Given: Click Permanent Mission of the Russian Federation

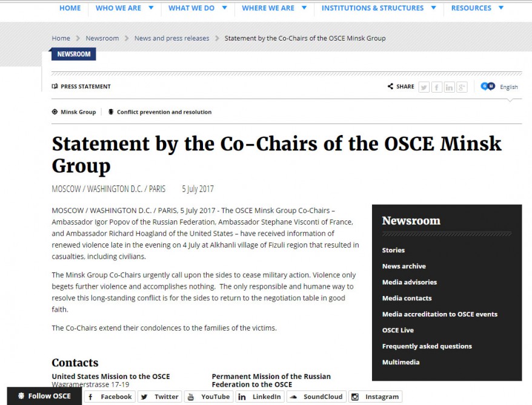Looking at the screenshot, I should click(x=271, y=380).
